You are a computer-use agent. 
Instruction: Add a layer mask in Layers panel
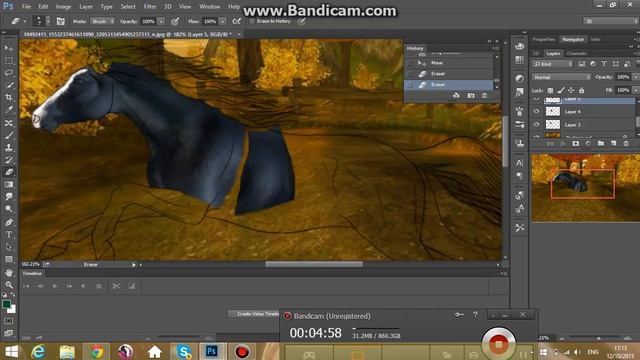coord(576,144)
